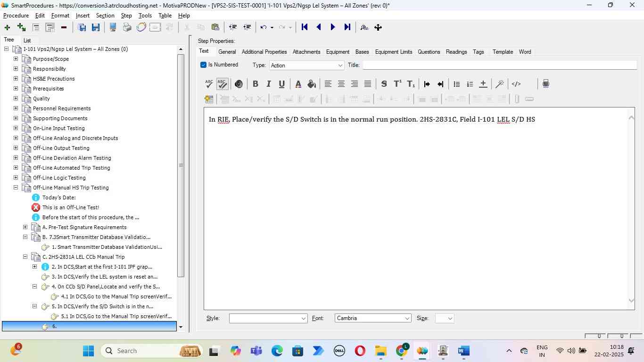Open the HTML source code view

tap(516, 84)
